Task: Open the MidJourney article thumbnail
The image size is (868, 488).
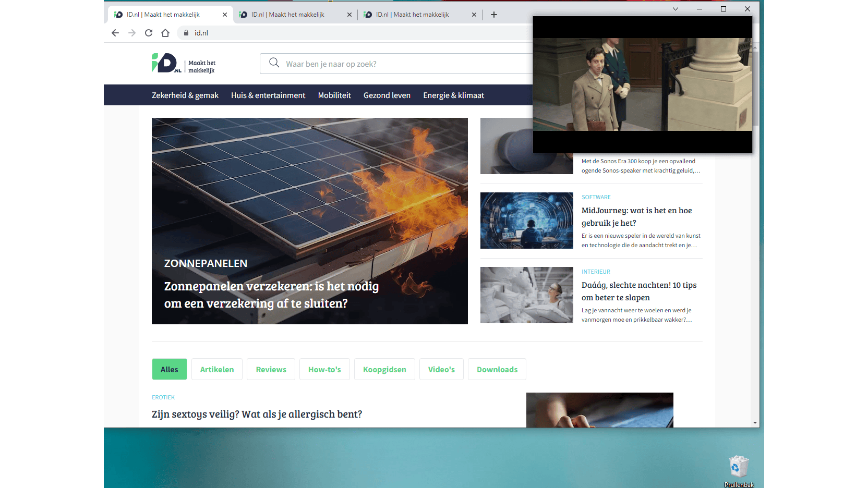Action: point(527,221)
